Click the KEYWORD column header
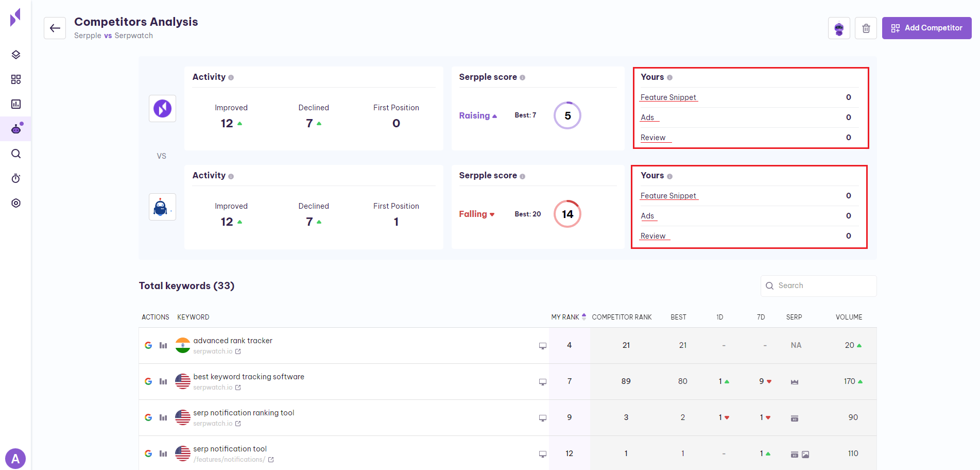The width and height of the screenshot is (980, 470). (193, 317)
